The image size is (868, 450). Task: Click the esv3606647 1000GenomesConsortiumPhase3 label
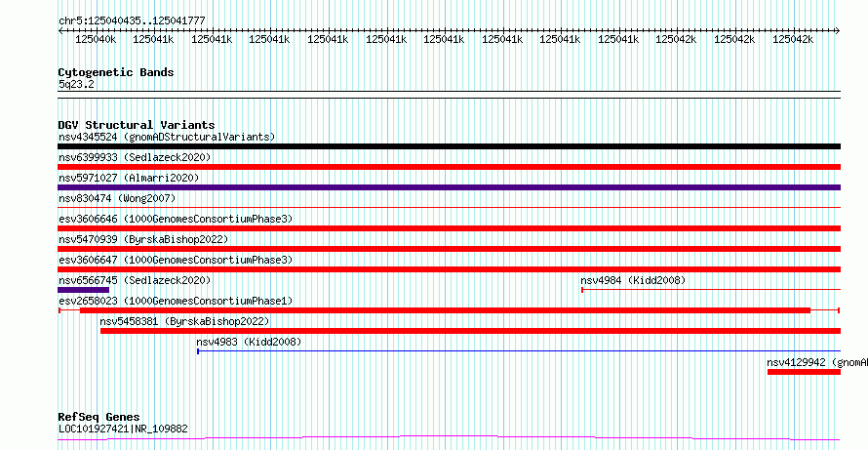tap(176, 260)
